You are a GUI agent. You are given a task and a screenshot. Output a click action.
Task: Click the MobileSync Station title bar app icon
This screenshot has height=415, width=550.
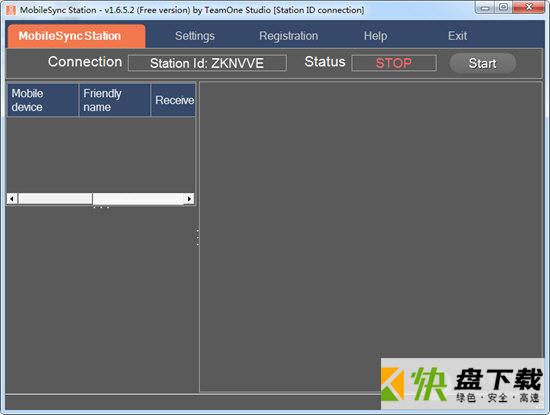coord(11,10)
